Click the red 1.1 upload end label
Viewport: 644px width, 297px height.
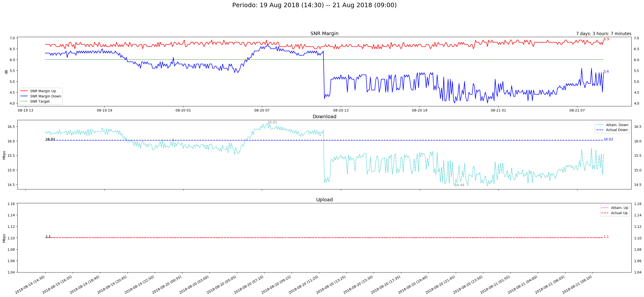606,237
